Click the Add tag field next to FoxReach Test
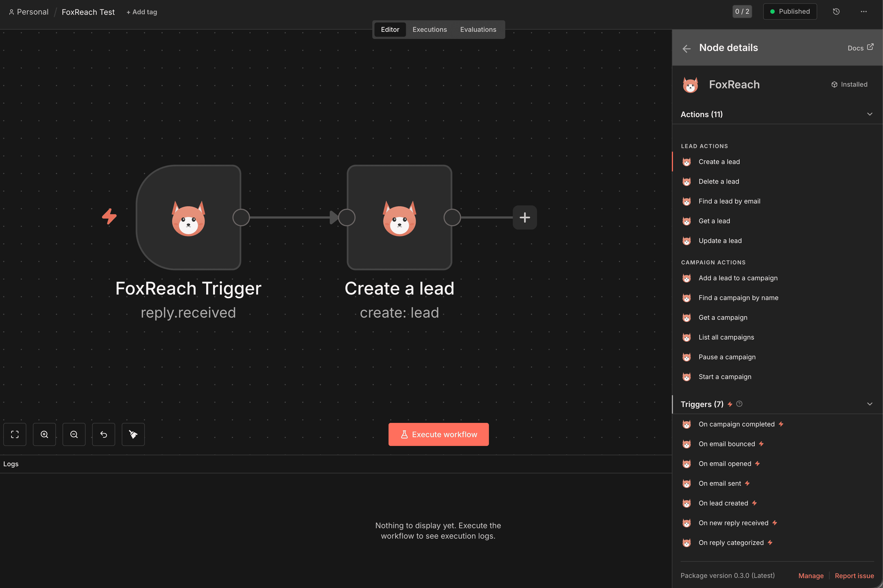Image resolution: width=883 pixels, height=588 pixels. tap(141, 12)
